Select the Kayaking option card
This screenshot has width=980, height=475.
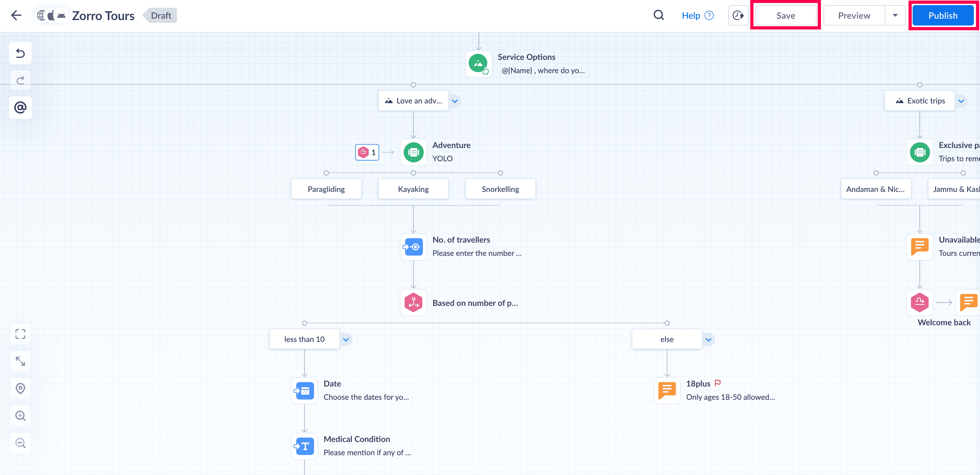[x=413, y=189]
